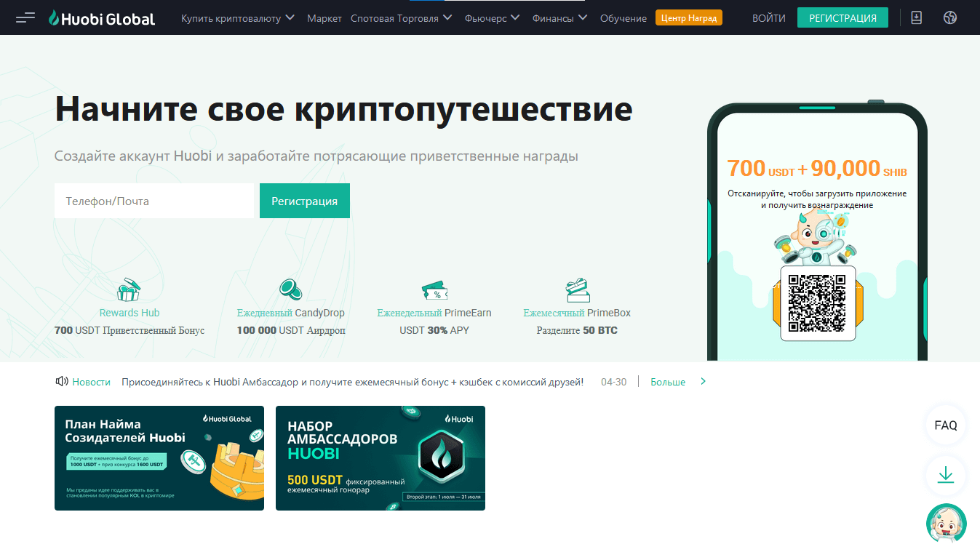The height and width of the screenshot is (552, 980).
Task: Expand the Фьючерсы dropdown menu
Action: (x=492, y=18)
